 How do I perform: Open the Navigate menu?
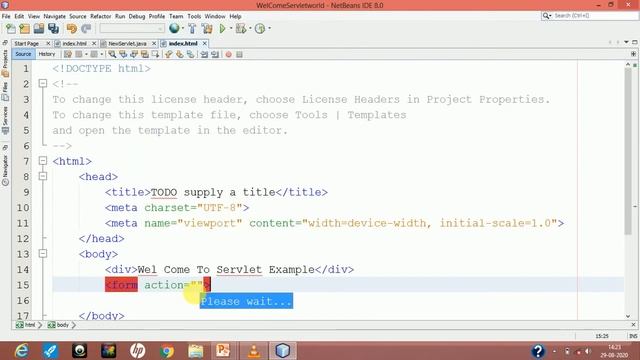click(x=54, y=16)
